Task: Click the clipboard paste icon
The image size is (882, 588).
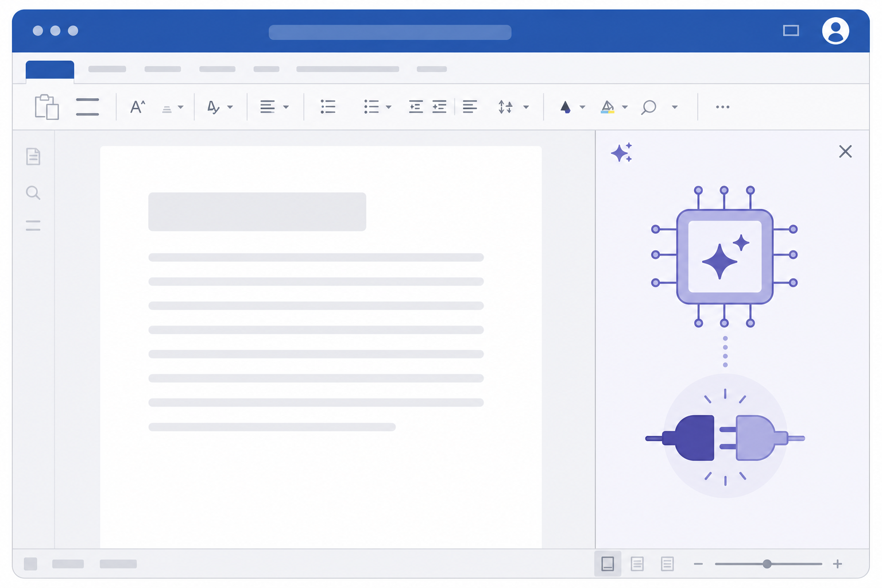Action: click(47, 107)
